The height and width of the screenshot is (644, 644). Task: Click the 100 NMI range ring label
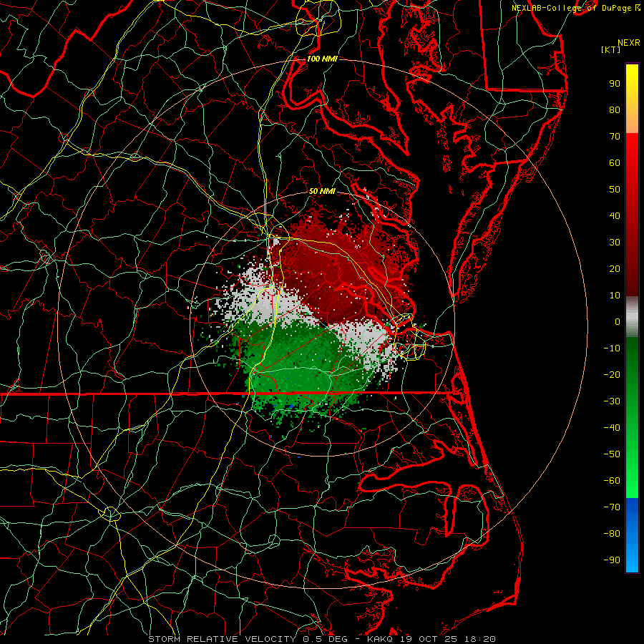pyautogui.click(x=322, y=59)
